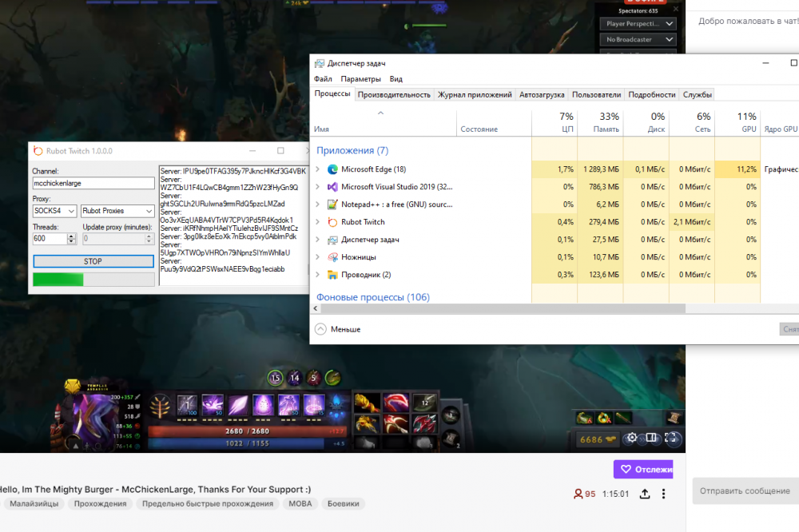Enter fullscreen on the video player
The image size is (799, 532).
click(x=672, y=438)
